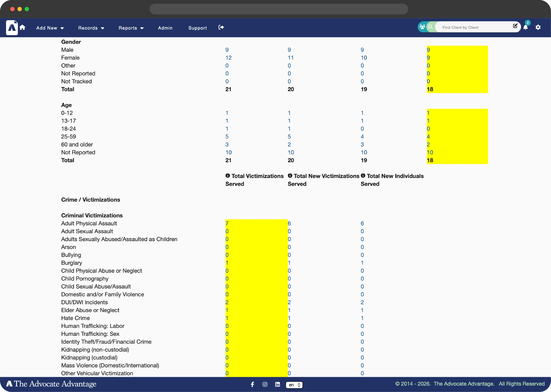Screen dimensions: 551x392
Task: Click the Gender Total 21 value
Action: [x=228, y=89]
